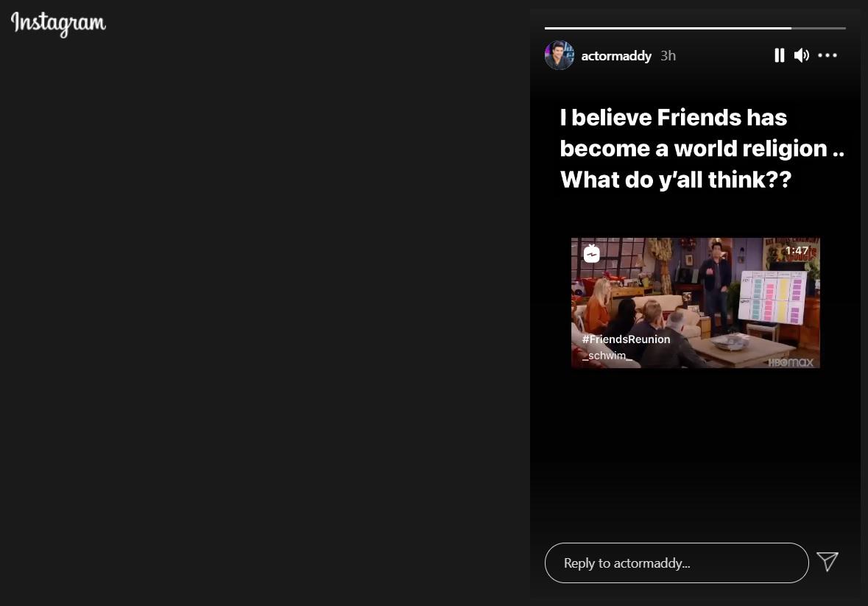Image resolution: width=868 pixels, height=606 pixels.
Task: Select the 'What do y'all think??' text line
Action: click(x=676, y=180)
